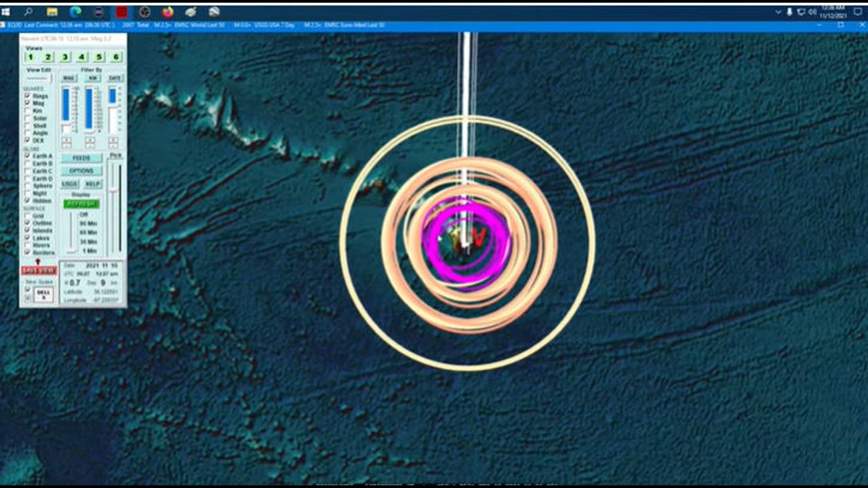
Task: Click the microphone icon in system tray
Action: [x=789, y=12]
